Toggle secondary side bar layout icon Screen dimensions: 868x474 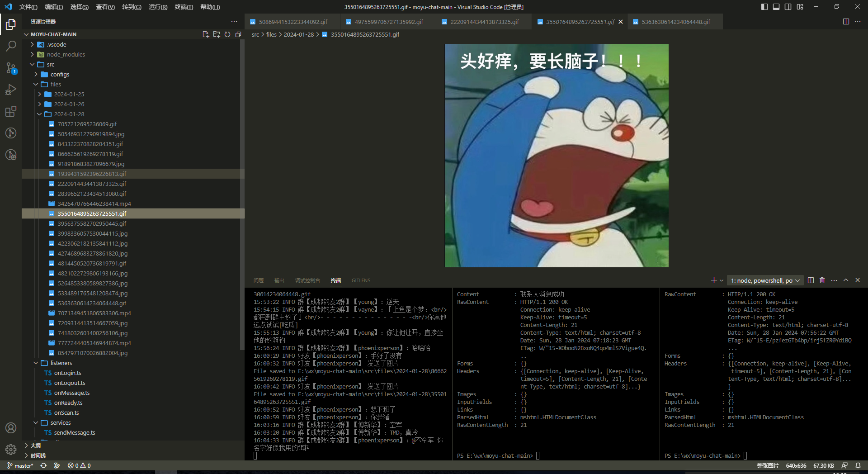(x=788, y=7)
